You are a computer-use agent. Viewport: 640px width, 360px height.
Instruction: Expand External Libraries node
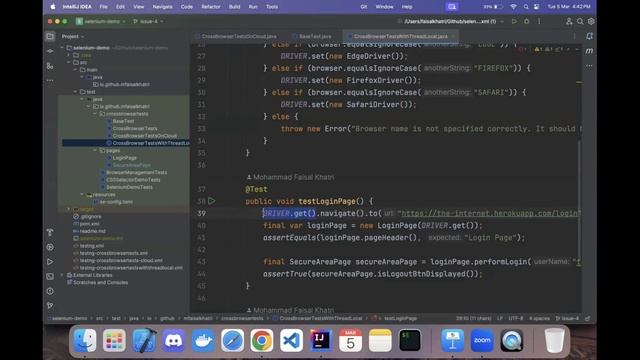[62, 275]
